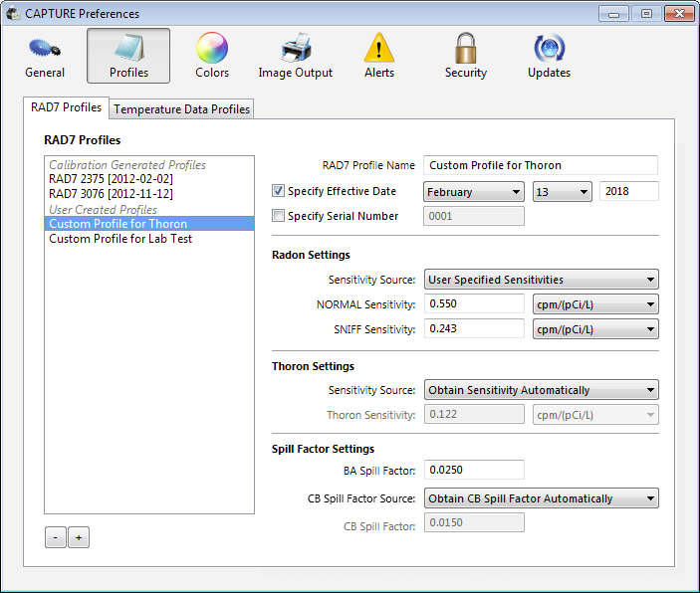The width and height of the screenshot is (700, 593).
Task: Open the General preferences section
Action: pos(45,56)
